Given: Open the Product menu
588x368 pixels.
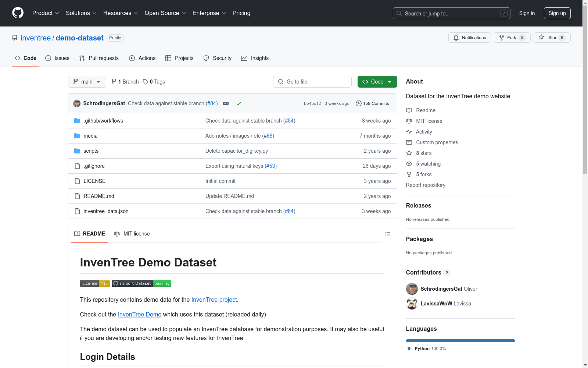Looking at the screenshot, I should coord(46,13).
